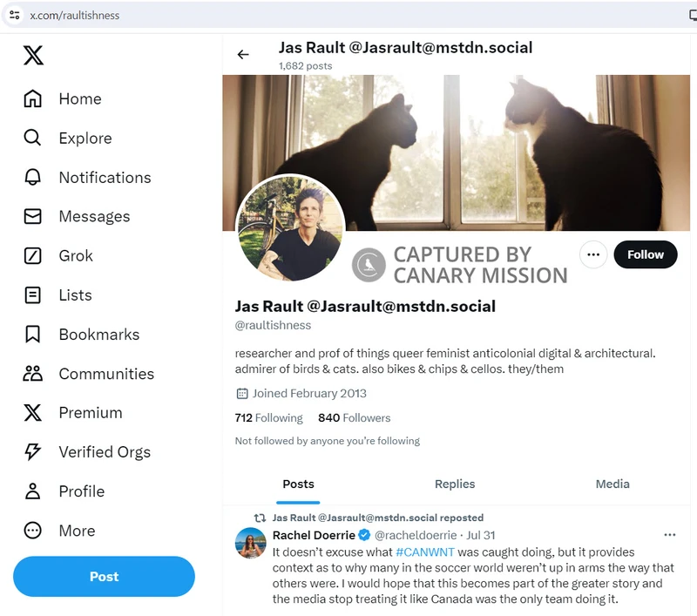Follow the Jas Rault account

(646, 254)
